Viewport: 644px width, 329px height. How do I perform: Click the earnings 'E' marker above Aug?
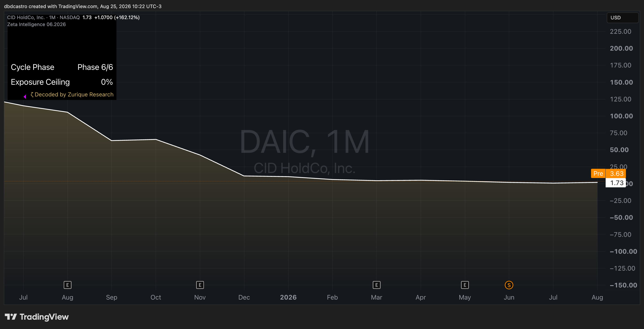68,285
